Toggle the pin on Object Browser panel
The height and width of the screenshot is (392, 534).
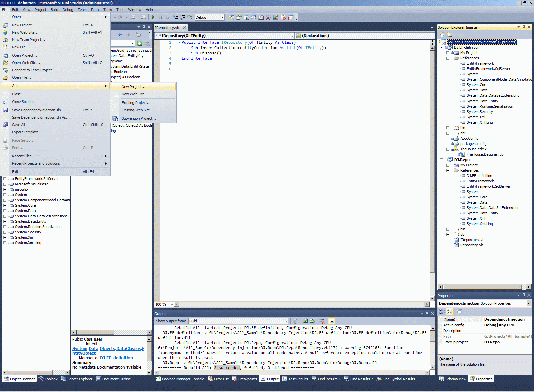[x=144, y=27]
